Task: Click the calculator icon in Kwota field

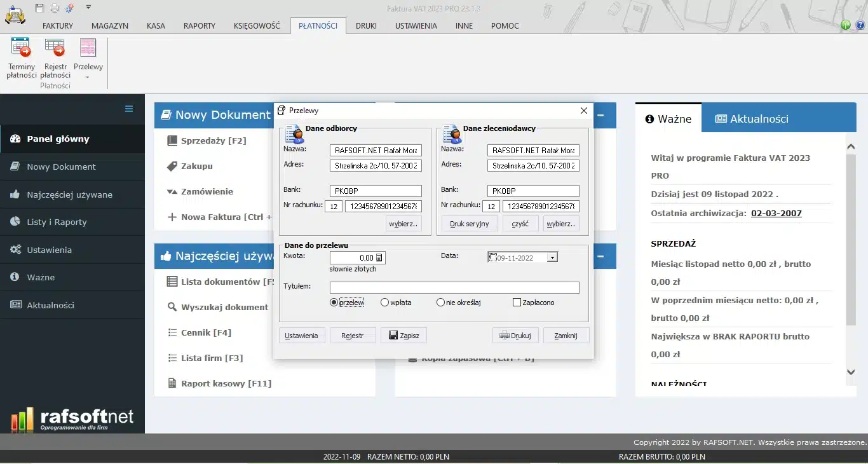Action: pos(379,257)
